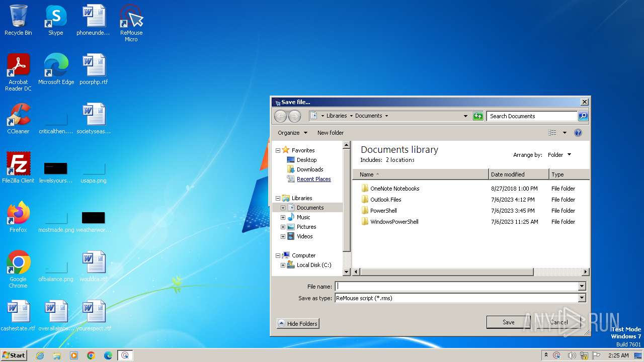The height and width of the screenshot is (362, 644).
Task: Click Libraries in the address breadcrumb
Action: pos(337,116)
